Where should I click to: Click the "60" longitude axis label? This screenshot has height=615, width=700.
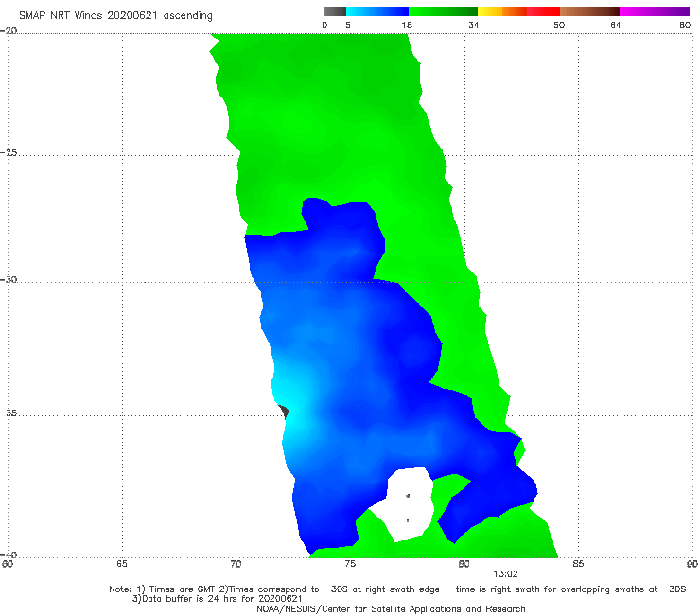click(8, 564)
